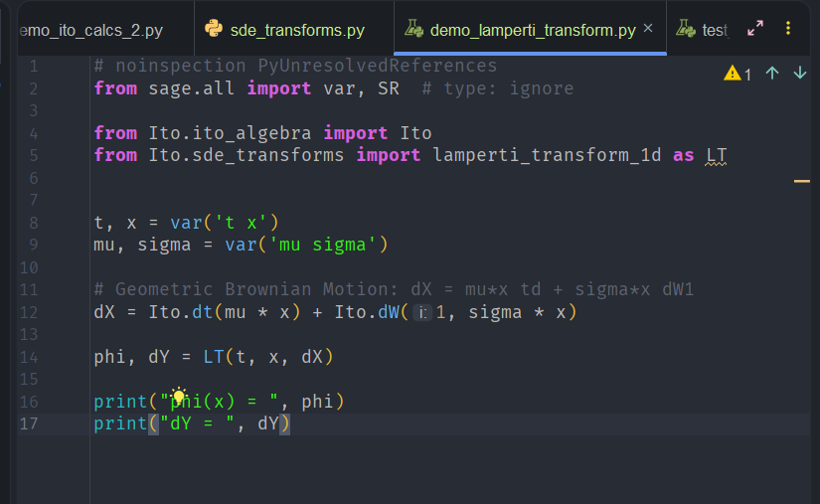Click the underlined LT alias on line 5
Screen dimensions: 820x504
click(716, 155)
